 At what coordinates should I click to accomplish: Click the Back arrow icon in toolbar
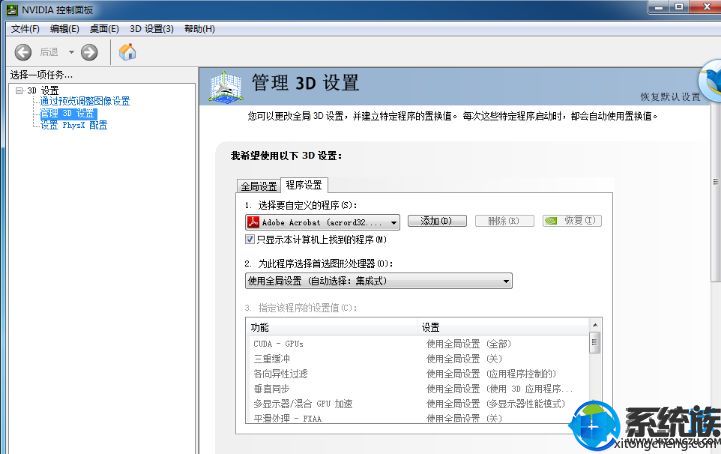tap(23, 52)
